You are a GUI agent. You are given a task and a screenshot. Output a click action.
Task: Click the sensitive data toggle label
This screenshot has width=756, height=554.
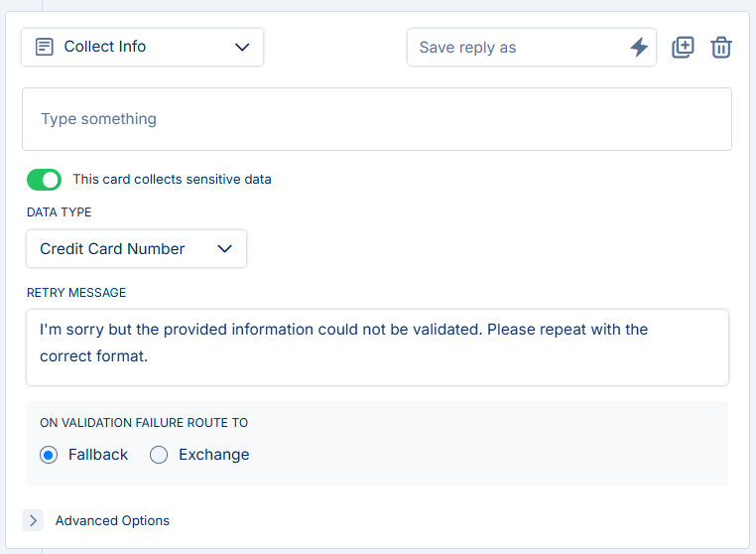[172, 180]
